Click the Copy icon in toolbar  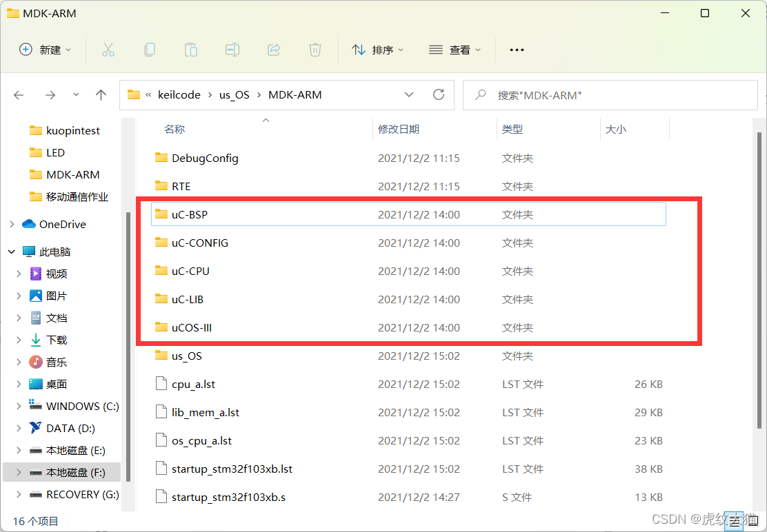point(150,50)
